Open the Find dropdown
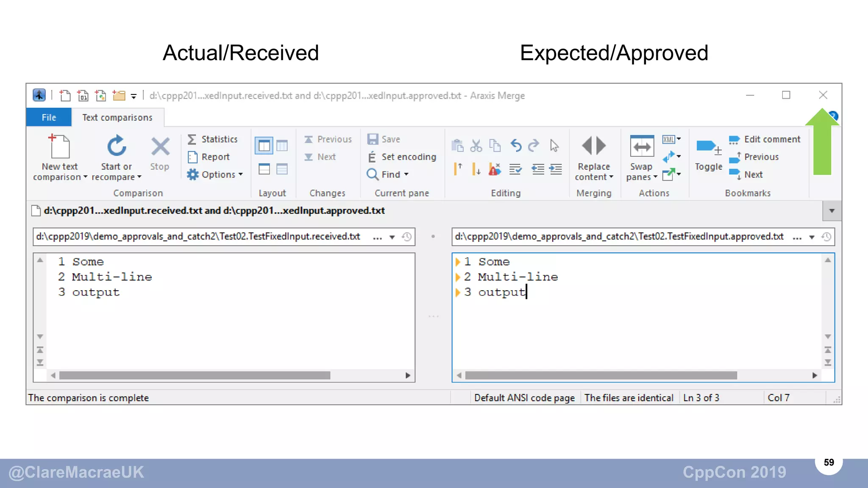 [x=387, y=175]
